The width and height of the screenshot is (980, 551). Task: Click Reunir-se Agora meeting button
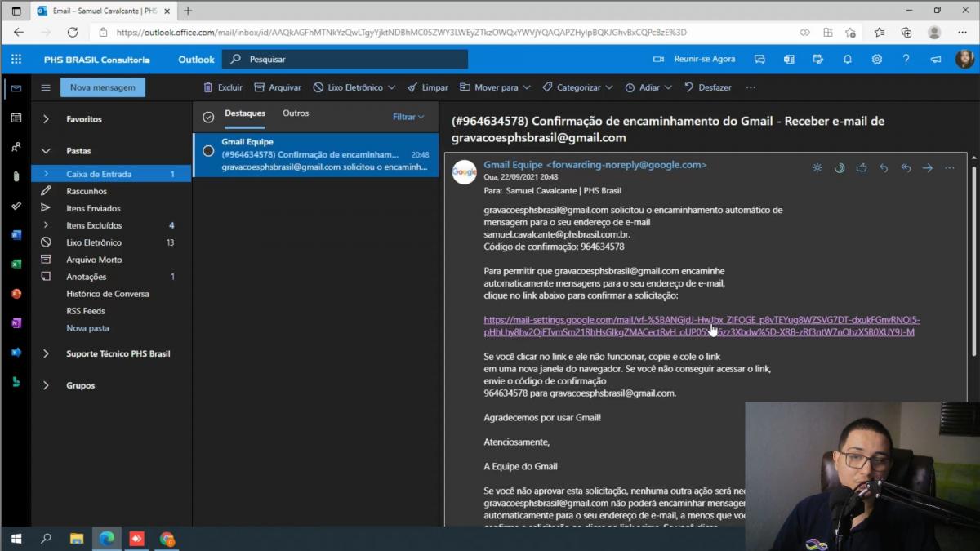click(694, 60)
